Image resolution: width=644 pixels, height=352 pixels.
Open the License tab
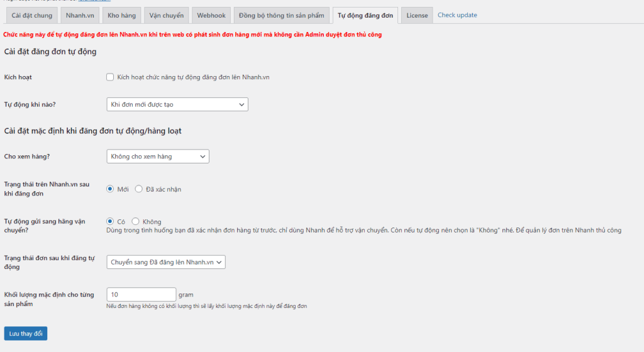tap(417, 15)
